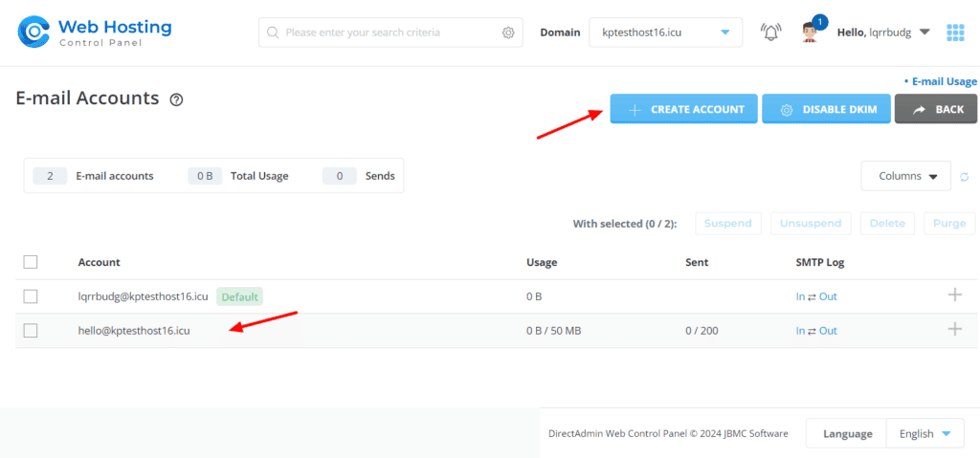The height and width of the screenshot is (458, 980).
Task: Click the 2 E-mail accounts counter
Action: pyautogui.click(x=93, y=176)
